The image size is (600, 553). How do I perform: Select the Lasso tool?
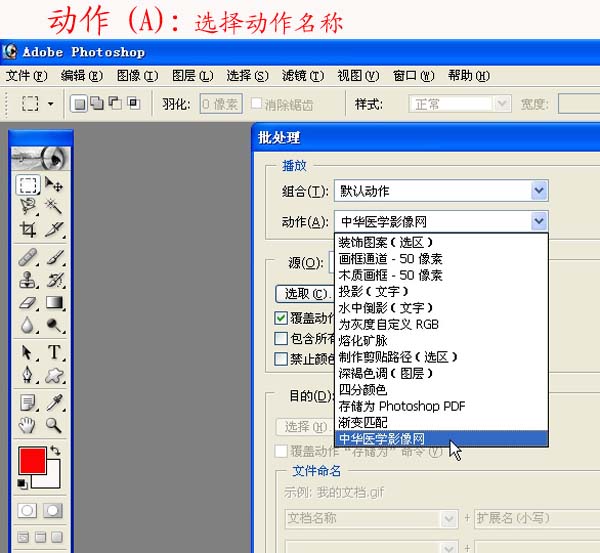point(28,207)
